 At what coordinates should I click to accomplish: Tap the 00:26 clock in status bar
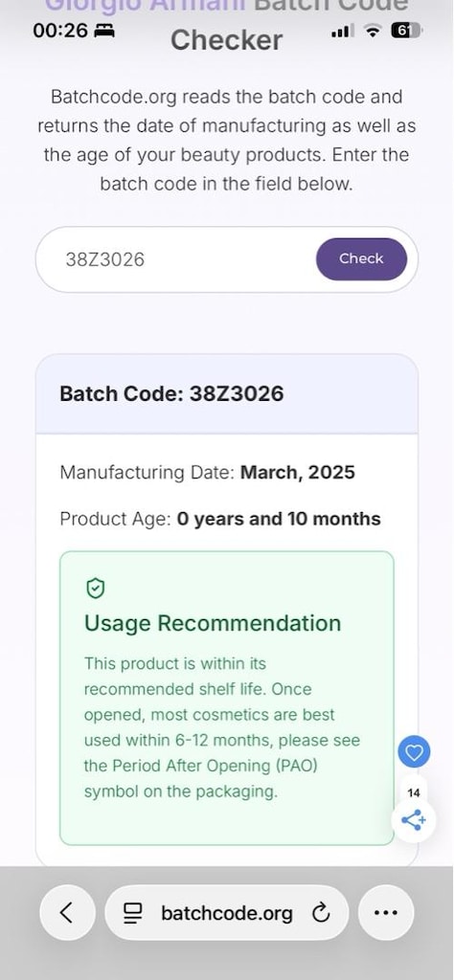(60, 30)
